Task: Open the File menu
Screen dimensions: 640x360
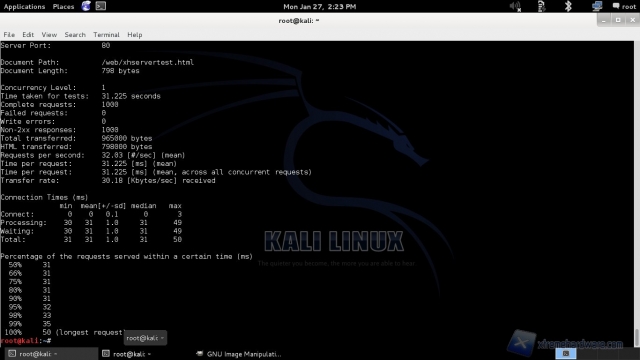Action: click(9, 35)
